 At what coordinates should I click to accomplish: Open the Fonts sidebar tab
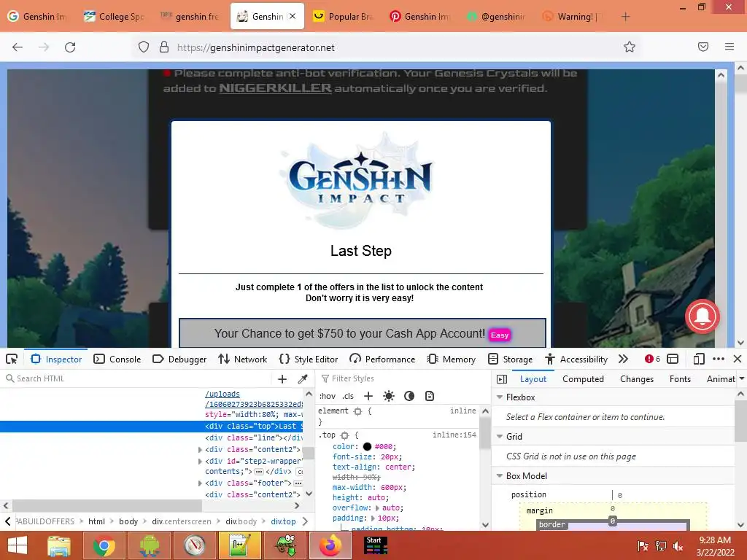pos(680,379)
